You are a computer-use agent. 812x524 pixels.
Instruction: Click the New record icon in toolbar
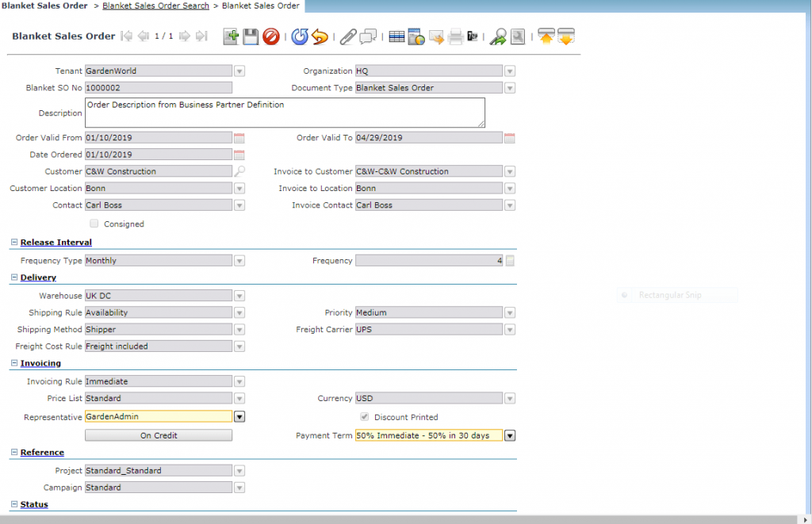point(231,36)
